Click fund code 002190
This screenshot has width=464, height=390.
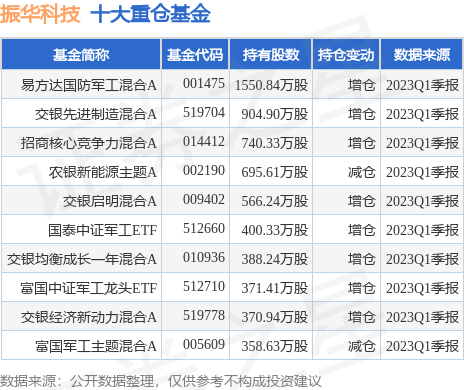pos(204,170)
